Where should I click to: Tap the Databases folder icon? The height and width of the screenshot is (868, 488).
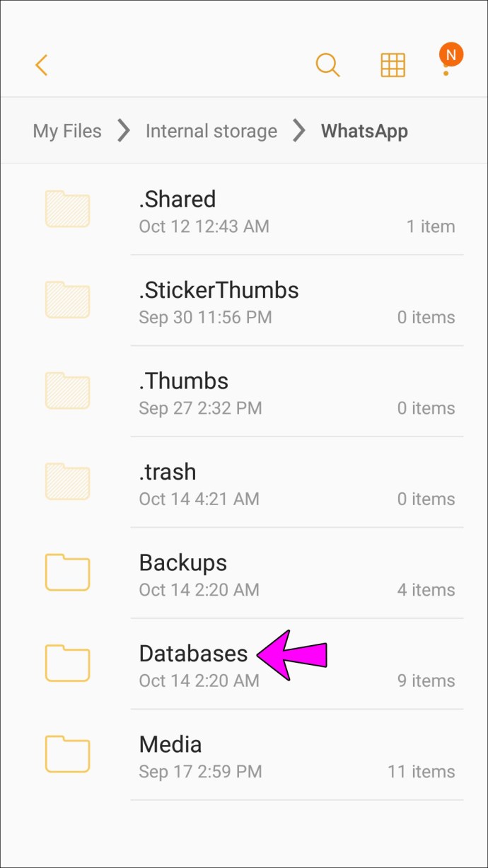coord(67,664)
